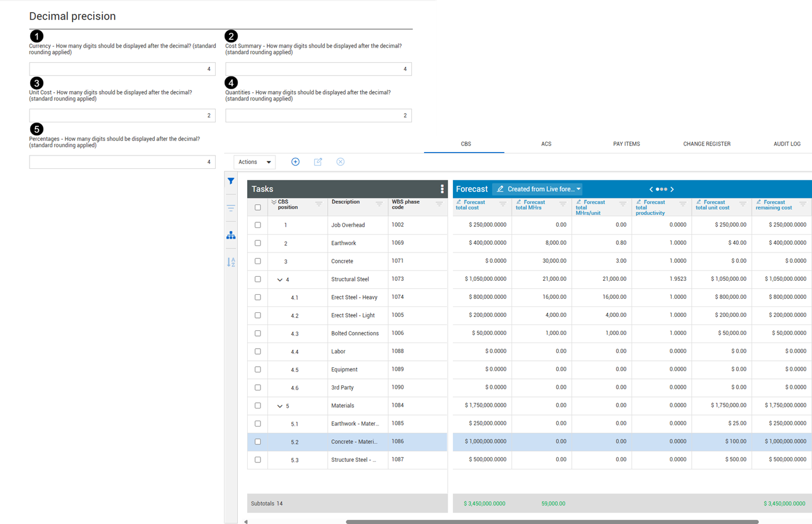Select the Concrete - Materials row 5.2
Image resolution: width=812 pixels, height=524 pixels.
tap(347, 442)
